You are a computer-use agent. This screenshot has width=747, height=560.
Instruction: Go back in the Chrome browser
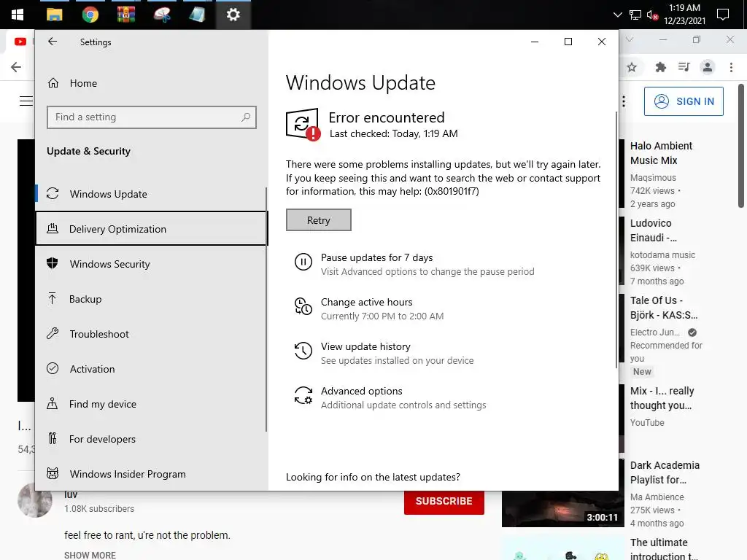16,67
